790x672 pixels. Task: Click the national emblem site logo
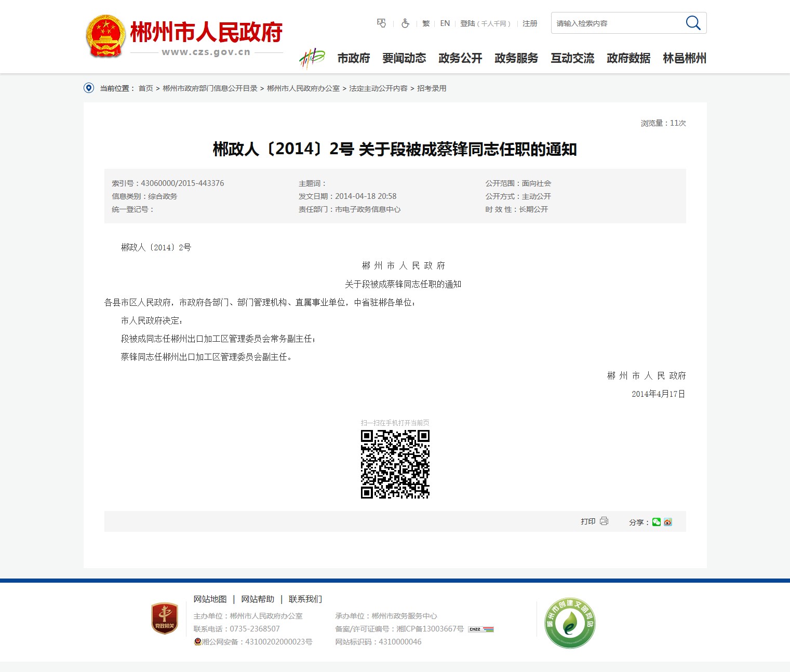(x=105, y=36)
